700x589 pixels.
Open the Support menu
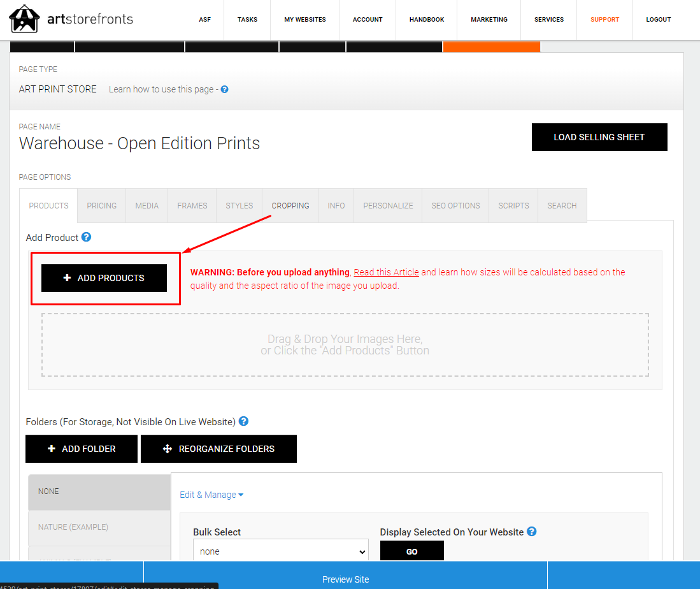(x=604, y=20)
